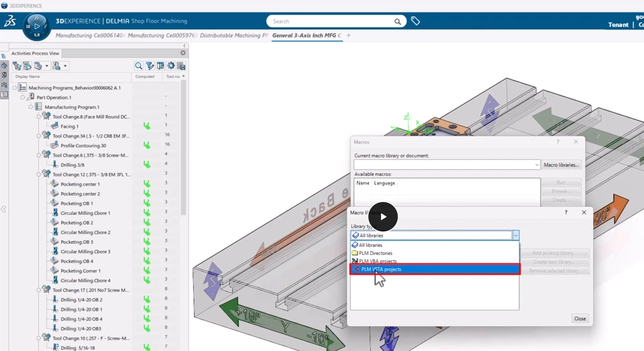Click the Manufacturing Program.1 node icon
This screenshot has height=351, width=644.
[x=39, y=107]
